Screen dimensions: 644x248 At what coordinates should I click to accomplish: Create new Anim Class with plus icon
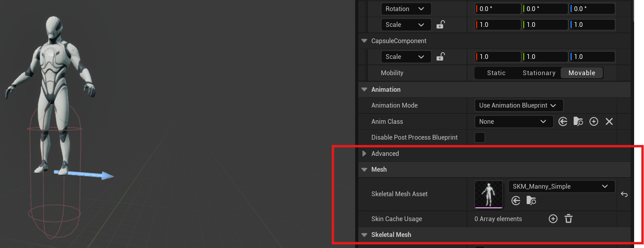594,121
